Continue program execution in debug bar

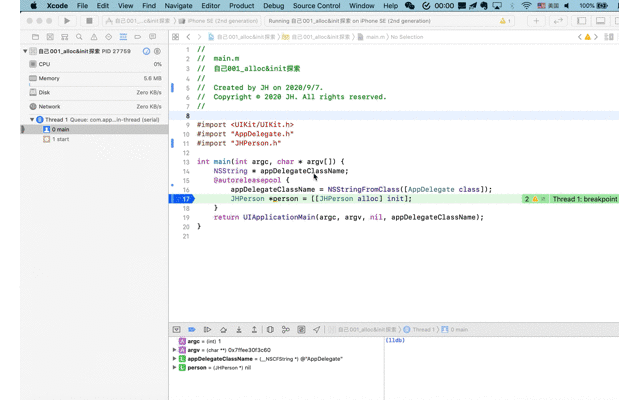(207, 329)
